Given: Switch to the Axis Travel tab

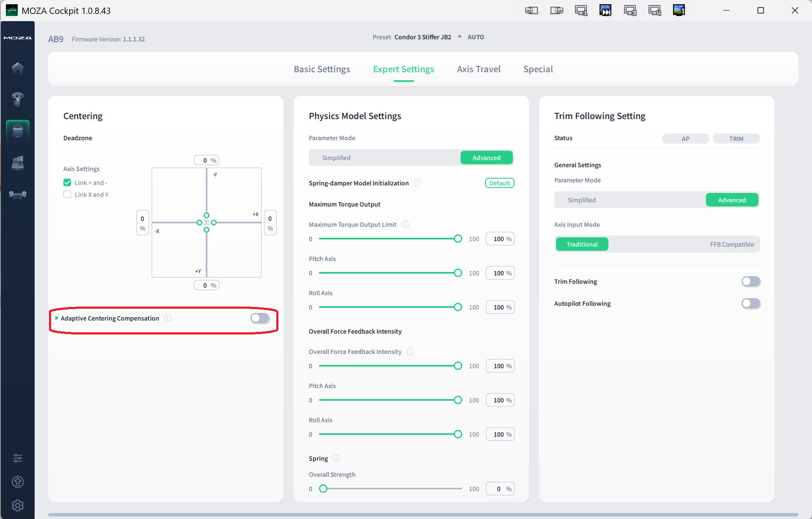Looking at the screenshot, I should (x=479, y=69).
